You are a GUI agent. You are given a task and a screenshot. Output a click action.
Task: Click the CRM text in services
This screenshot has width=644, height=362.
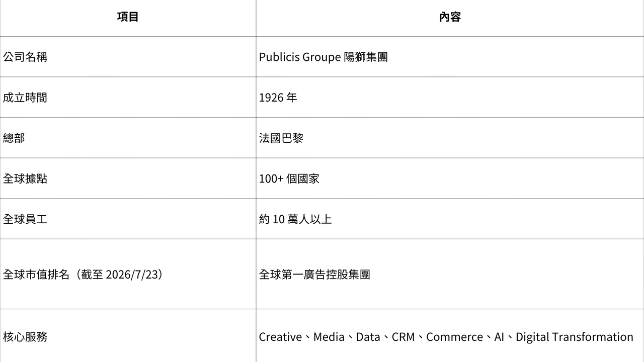click(x=403, y=337)
